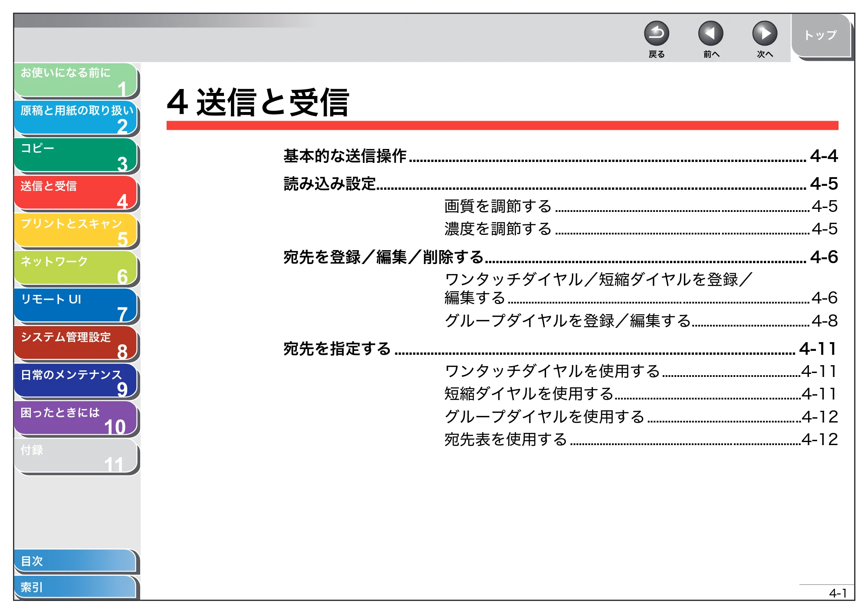Open the 索引 (index) button
The height and width of the screenshot is (614, 868).
(x=75, y=587)
